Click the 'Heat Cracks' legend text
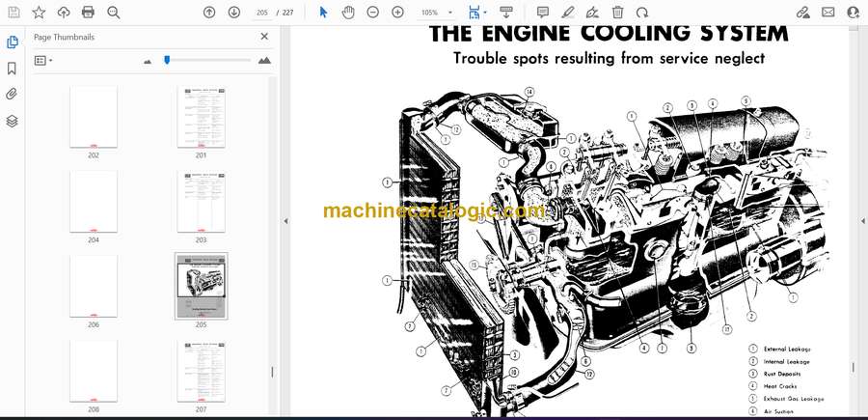Screen dimensions: 868x420 (x=780, y=385)
